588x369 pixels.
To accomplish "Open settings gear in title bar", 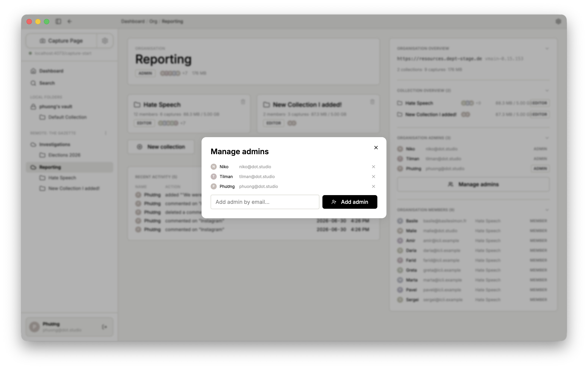I will [x=558, y=21].
